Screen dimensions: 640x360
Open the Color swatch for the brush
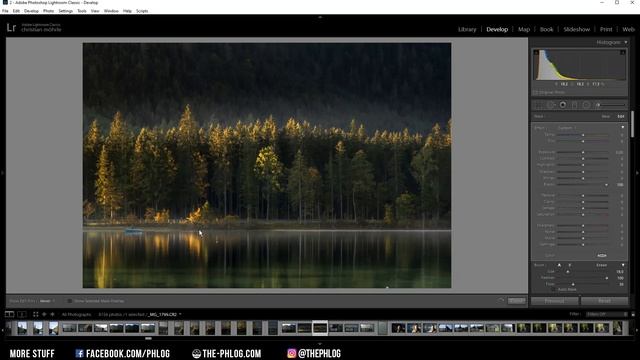602,256
